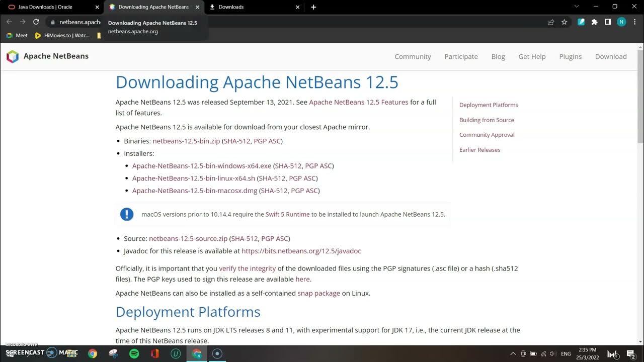Open the Download menu item
This screenshot has width=644, height=362.
[611, 56]
